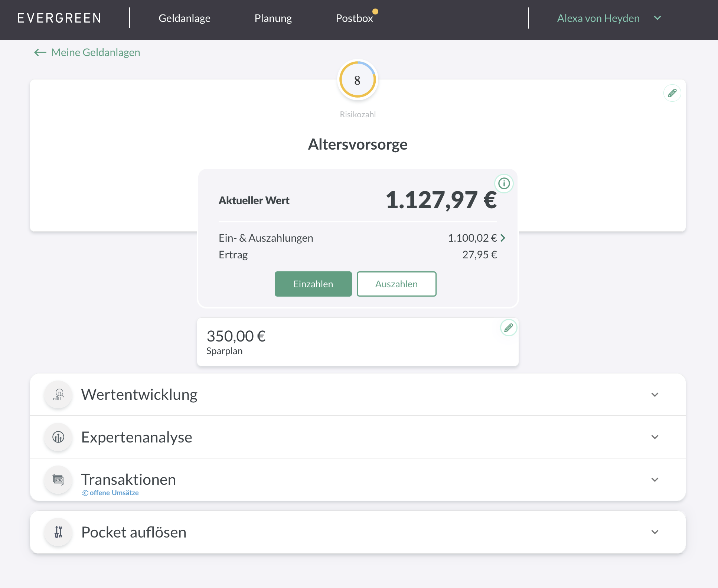This screenshot has height=588, width=718.
Task: Open Ein- & Auszahlungen amount details arrow
Action: pyautogui.click(x=503, y=238)
